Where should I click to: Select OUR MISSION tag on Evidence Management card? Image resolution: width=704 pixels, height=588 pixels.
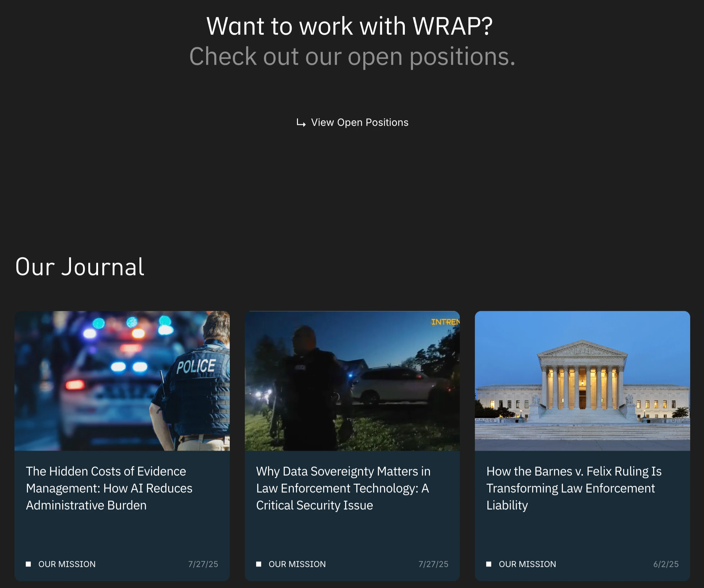tap(67, 564)
